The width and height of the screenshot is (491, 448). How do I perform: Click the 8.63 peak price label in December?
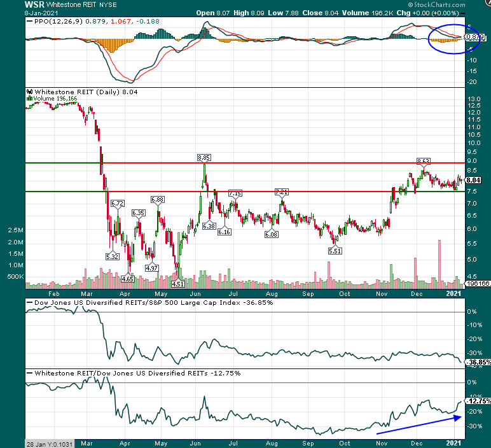pyautogui.click(x=424, y=161)
